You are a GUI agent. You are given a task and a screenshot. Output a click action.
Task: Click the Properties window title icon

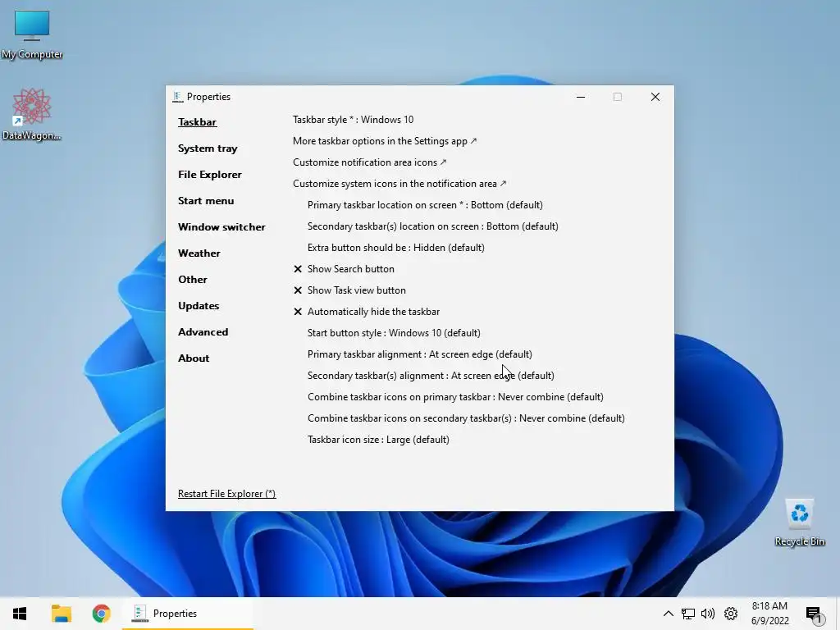(178, 97)
